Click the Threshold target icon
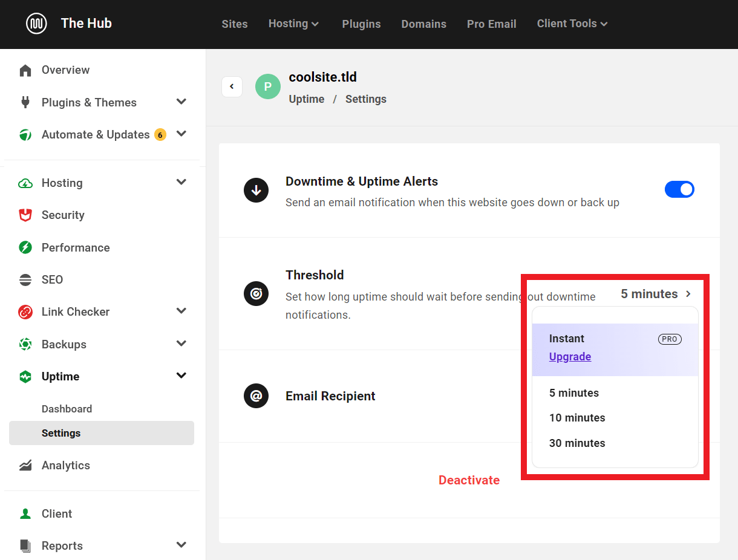 pyautogui.click(x=256, y=294)
